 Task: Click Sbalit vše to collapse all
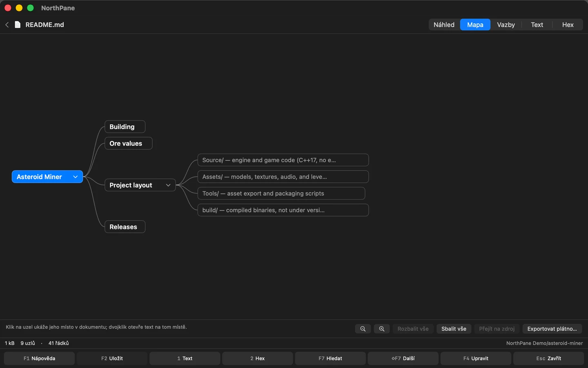(454, 329)
